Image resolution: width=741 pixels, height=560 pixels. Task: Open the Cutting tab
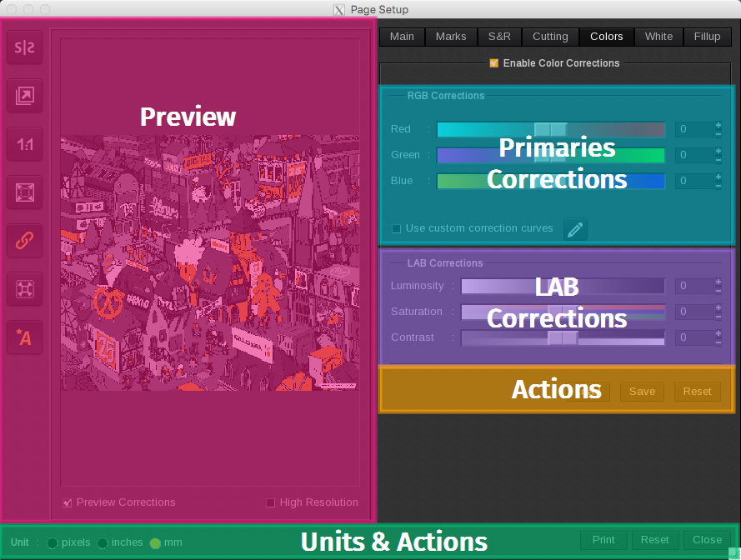point(550,37)
